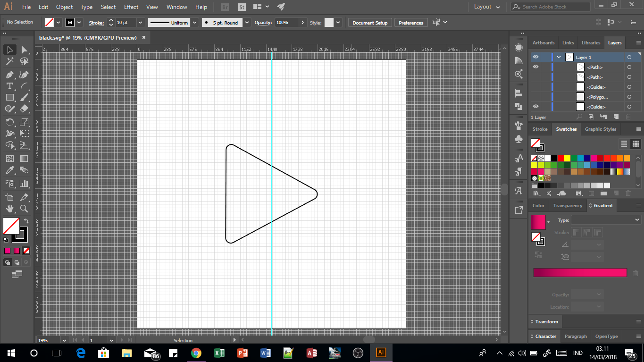The width and height of the screenshot is (644, 362).
Task: Open the Uniform width profile dropdown
Action: pyautogui.click(x=193, y=23)
